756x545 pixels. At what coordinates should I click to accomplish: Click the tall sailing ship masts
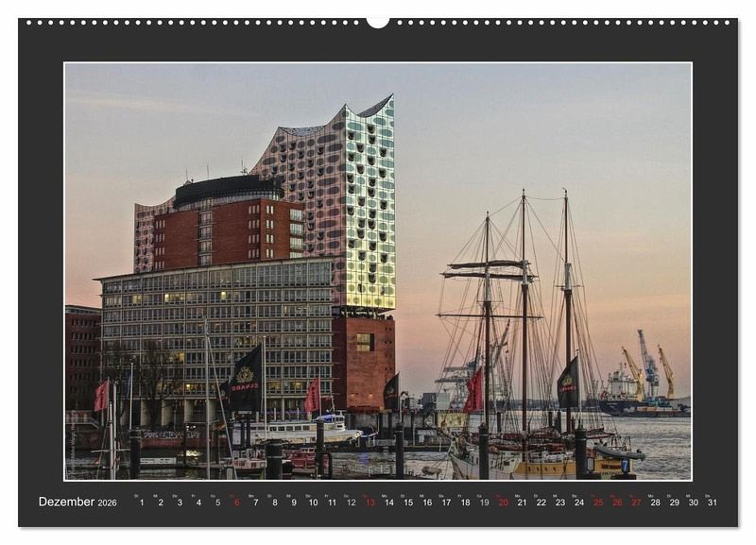click(x=524, y=302)
